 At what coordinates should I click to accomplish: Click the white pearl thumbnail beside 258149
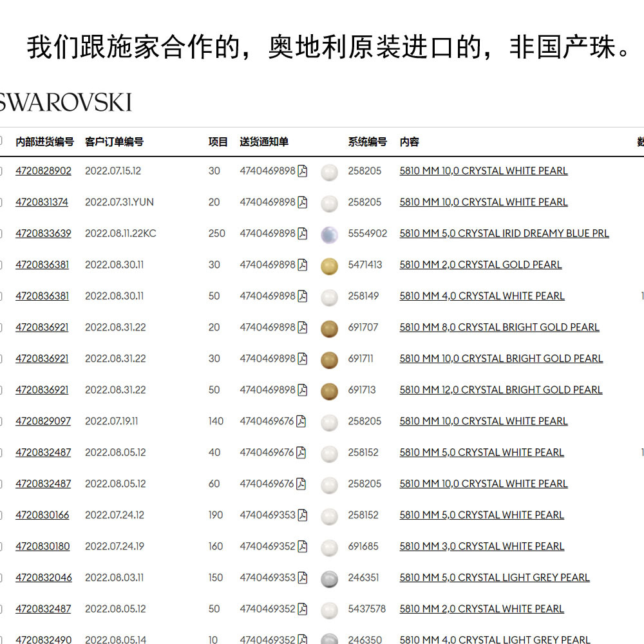point(329,297)
